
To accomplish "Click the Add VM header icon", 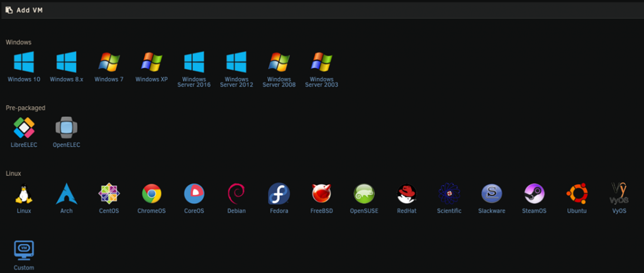I will [9, 10].
